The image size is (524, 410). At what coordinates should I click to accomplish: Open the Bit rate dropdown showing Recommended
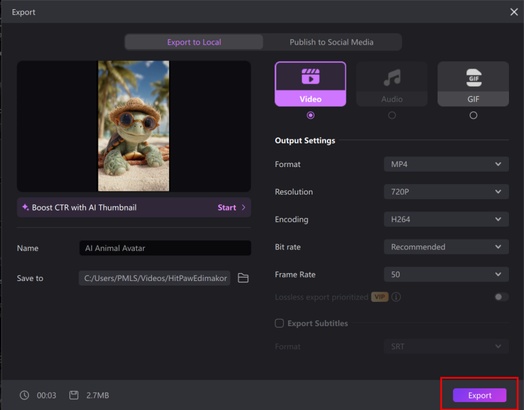click(x=446, y=247)
